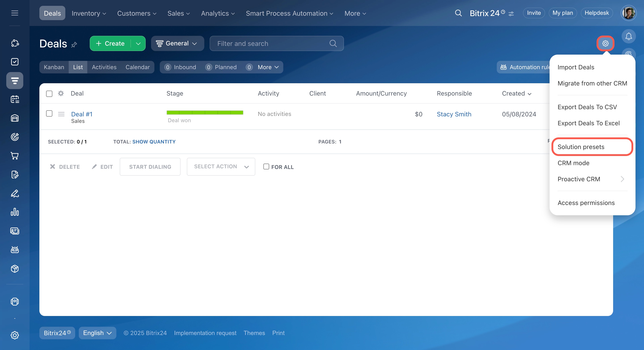The image size is (644, 350).
Task: Tick the checkbox for Deal #1 row
Action: (x=49, y=114)
